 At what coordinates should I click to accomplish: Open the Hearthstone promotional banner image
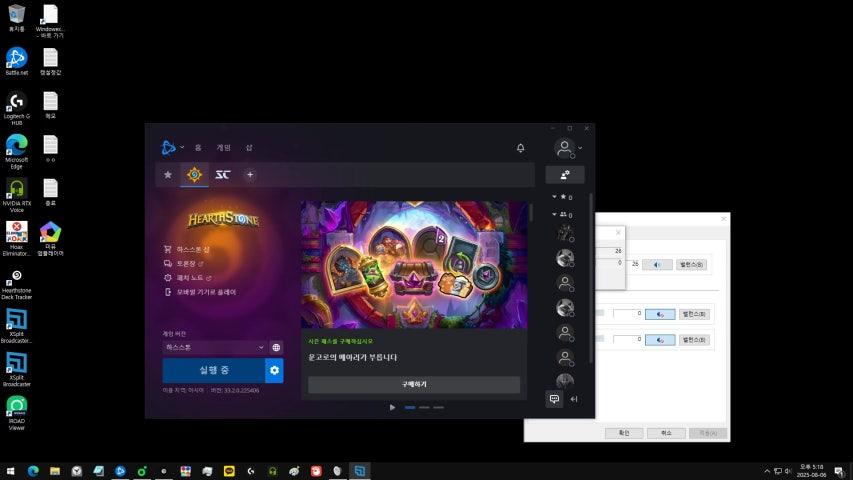414,265
